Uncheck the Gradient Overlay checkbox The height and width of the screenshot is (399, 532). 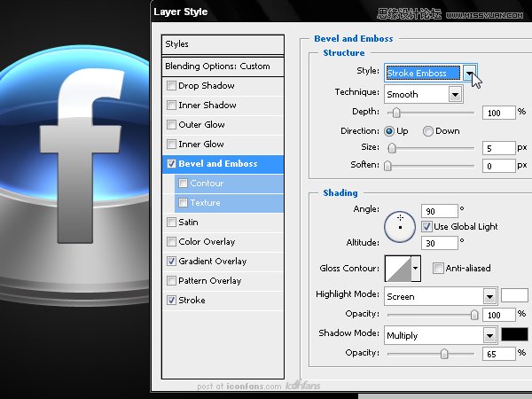(171, 262)
